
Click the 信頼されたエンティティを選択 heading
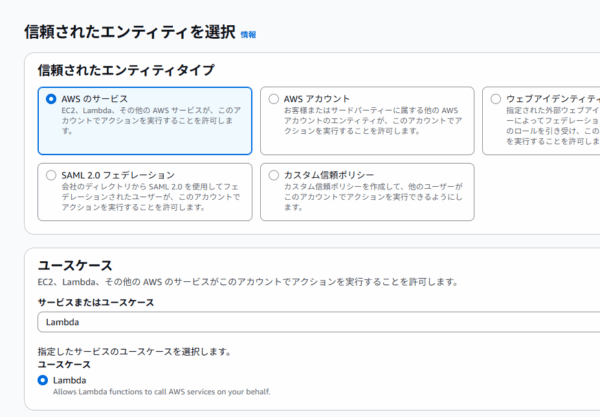pyautogui.click(x=130, y=32)
